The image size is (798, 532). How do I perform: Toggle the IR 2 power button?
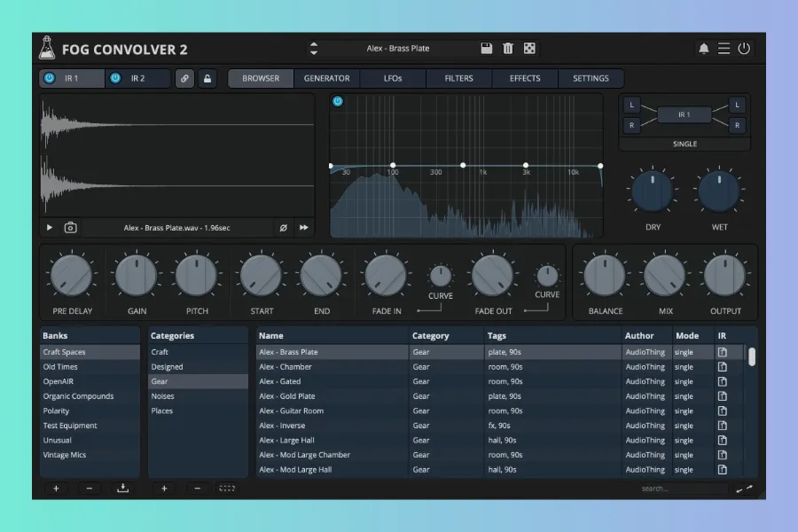(115, 79)
